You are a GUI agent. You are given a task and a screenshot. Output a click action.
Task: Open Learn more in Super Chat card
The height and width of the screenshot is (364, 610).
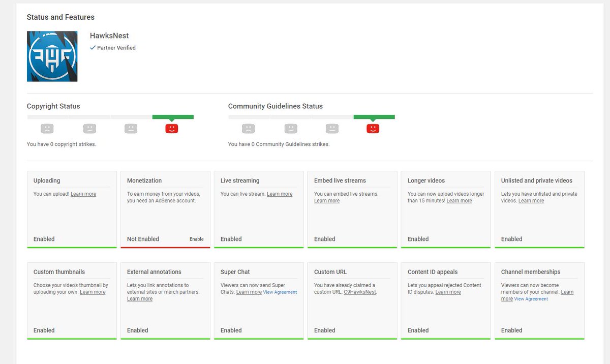point(249,292)
